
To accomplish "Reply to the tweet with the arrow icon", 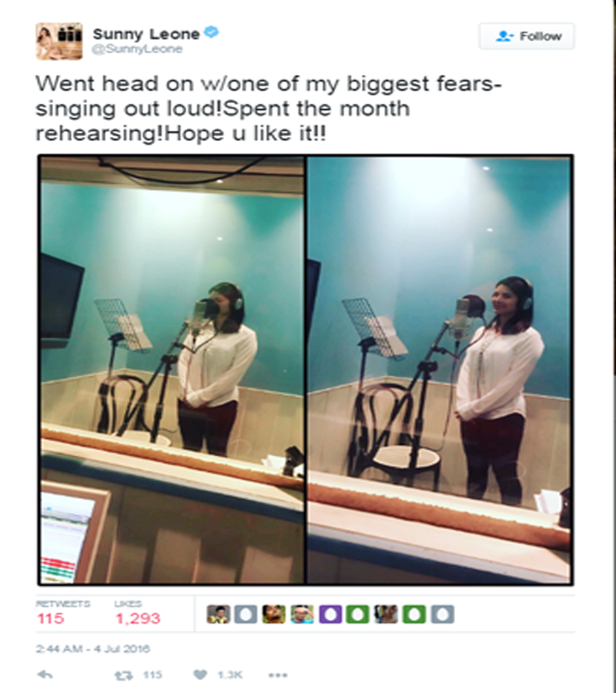I will [45, 675].
